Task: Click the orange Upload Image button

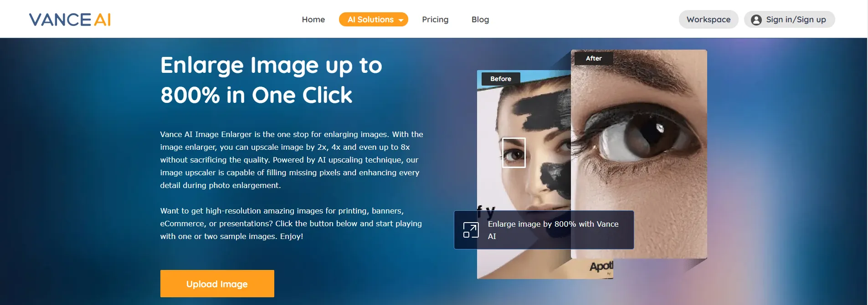Action: tap(217, 284)
